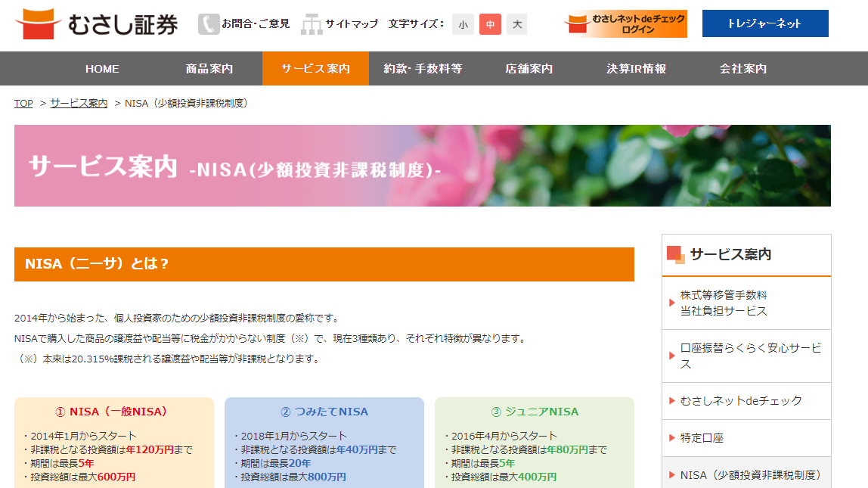Set font size to 大

[x=517, y=24]
